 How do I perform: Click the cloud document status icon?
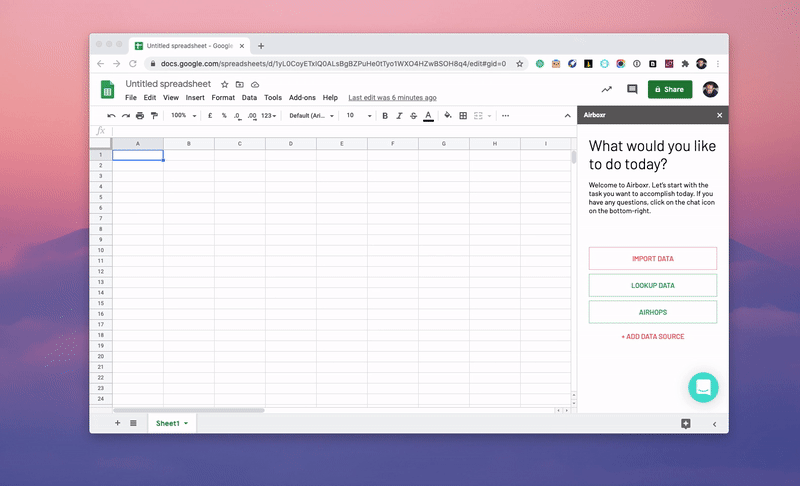(255, 84)
